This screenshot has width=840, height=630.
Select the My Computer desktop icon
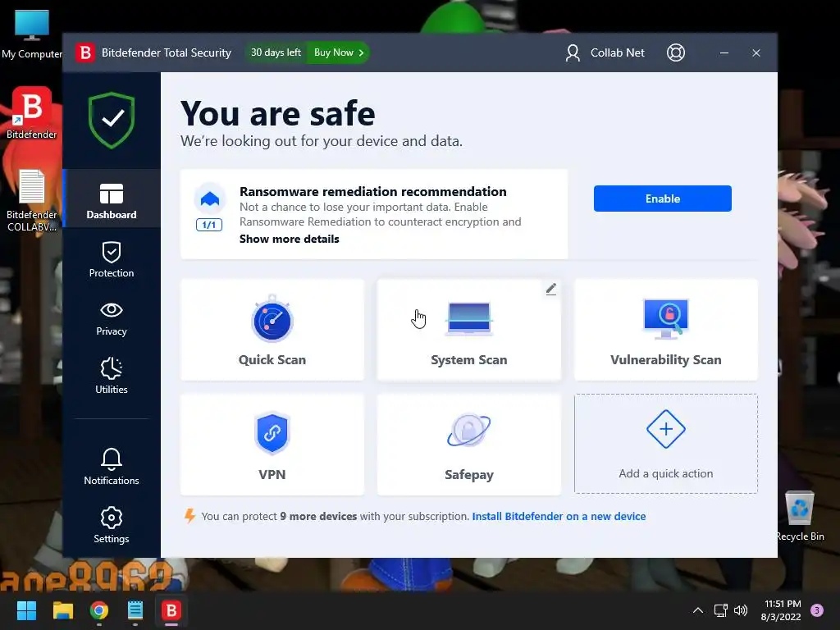(32, 34)
